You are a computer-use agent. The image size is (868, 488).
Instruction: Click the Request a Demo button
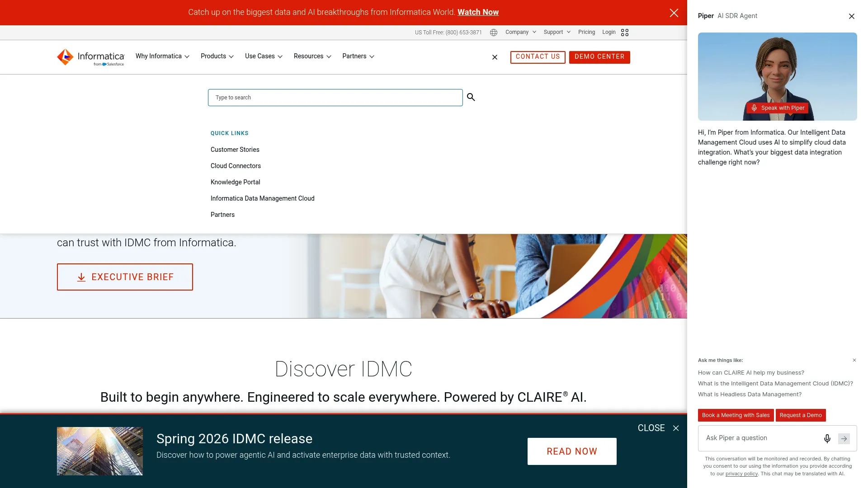pos(801,415)
